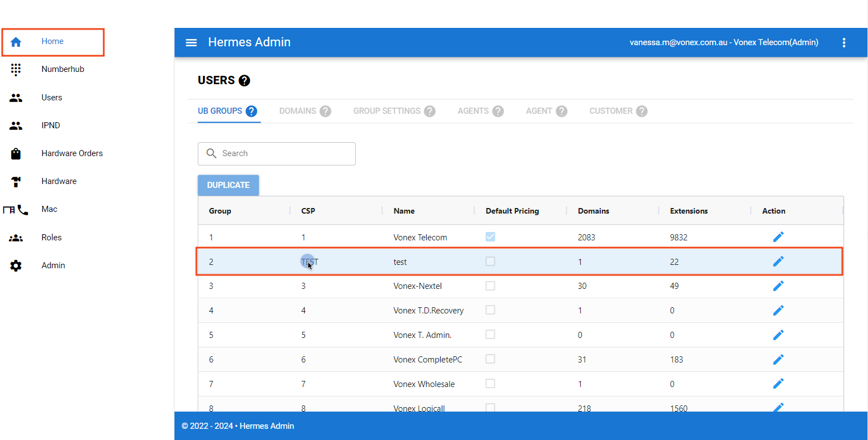Click pencil icon for Vonex-Nextel
Image resolution: width=868 pixels, height=440 pixels.
(778, 286)
